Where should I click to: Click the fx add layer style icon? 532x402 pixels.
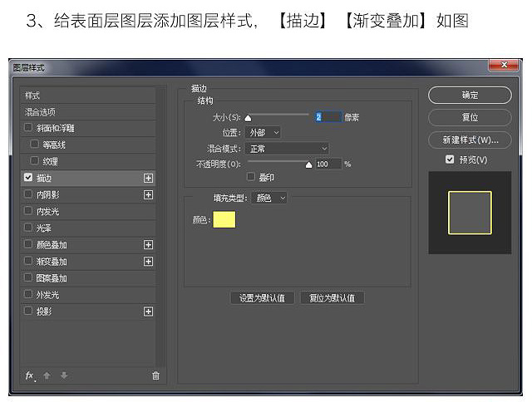pos(30,375)
